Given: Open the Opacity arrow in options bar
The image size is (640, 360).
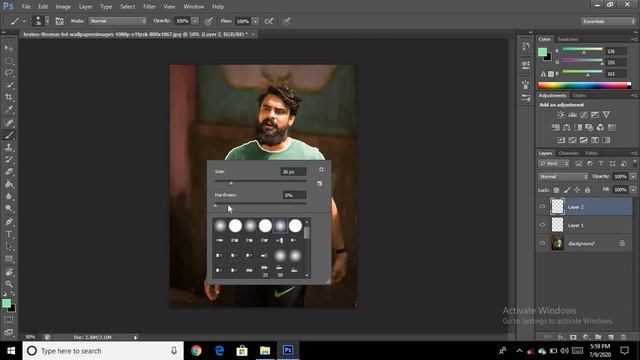Looking at the screenshot, I should click(x=195, y=21).
